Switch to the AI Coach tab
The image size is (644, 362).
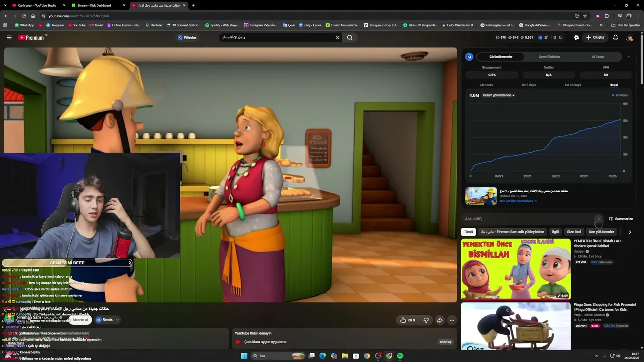pos(598,57)
